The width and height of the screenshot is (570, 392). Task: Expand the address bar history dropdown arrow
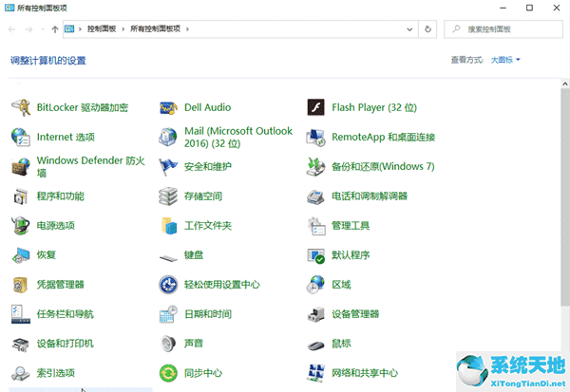409,29
